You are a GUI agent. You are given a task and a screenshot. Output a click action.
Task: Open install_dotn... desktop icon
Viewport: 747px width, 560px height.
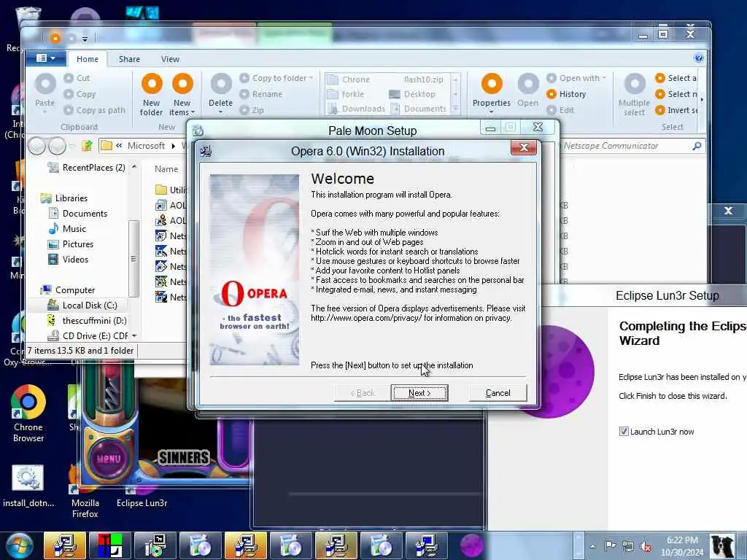(x=28, y=486)
